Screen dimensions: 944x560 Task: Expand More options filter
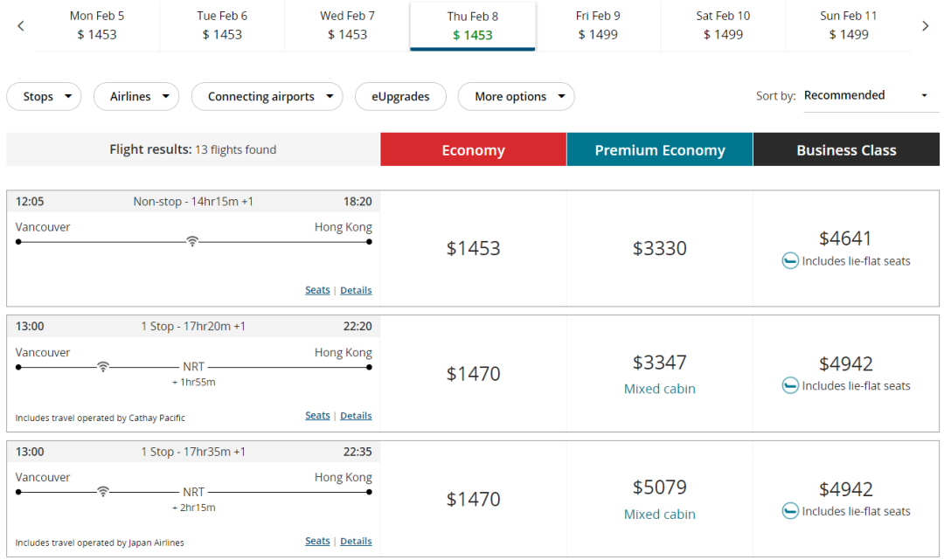click(516, 97)
